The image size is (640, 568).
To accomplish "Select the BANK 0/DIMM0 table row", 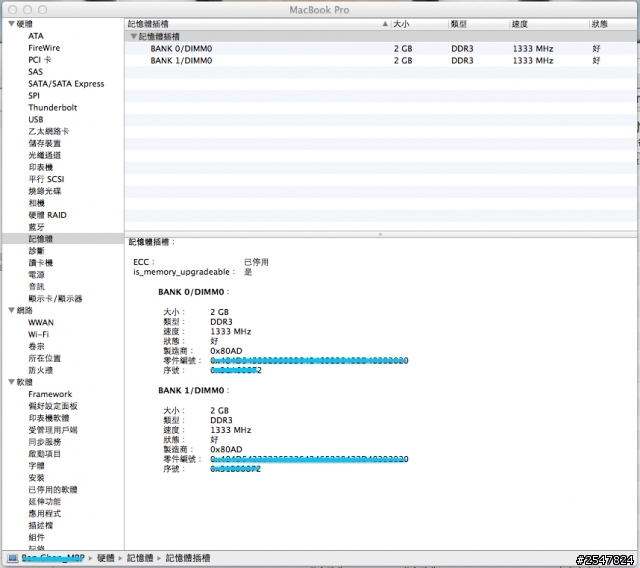I will click(x=380, y=49).
